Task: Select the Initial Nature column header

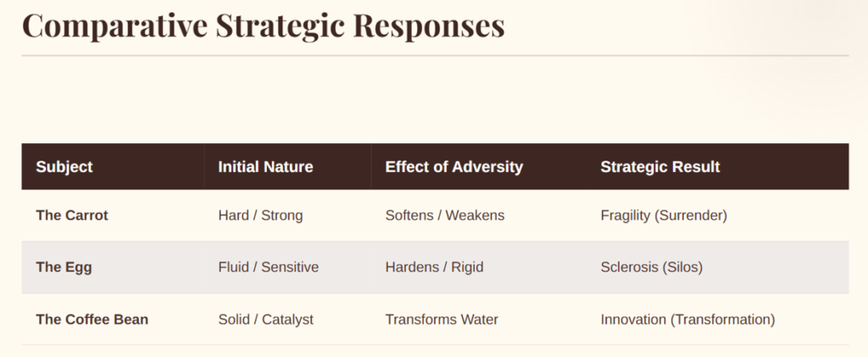Action: 265,166
